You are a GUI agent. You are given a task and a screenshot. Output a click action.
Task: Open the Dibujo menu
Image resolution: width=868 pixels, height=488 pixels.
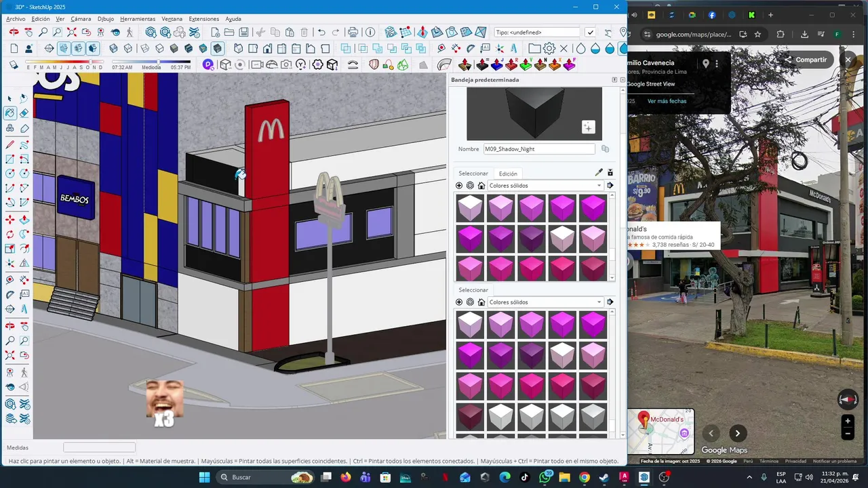106,19
